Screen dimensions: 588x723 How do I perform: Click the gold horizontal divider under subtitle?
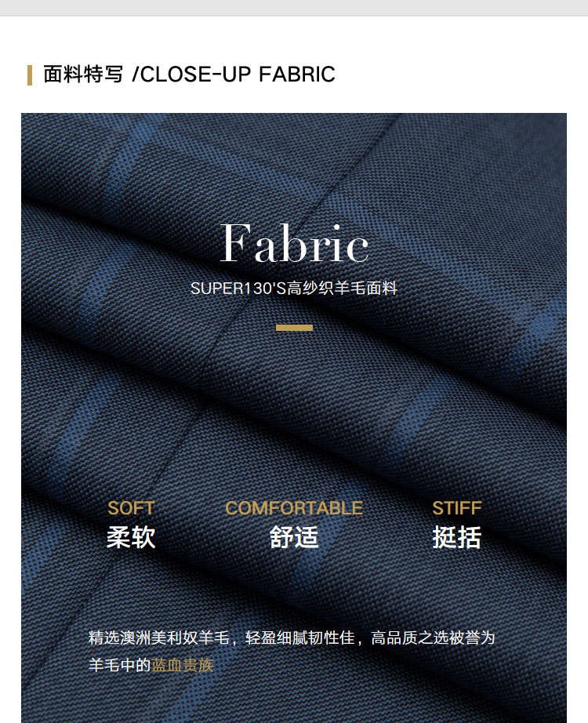294,328
